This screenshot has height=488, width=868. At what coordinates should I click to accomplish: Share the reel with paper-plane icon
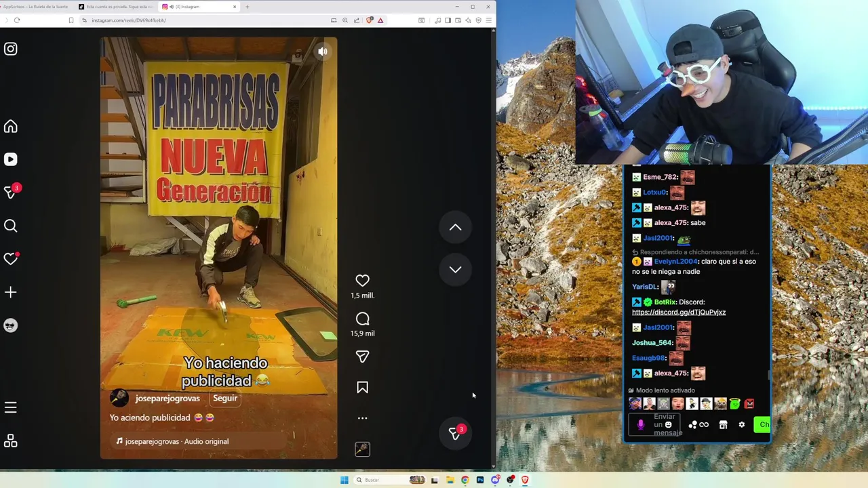pyautogui.click(x=362, y=357)
